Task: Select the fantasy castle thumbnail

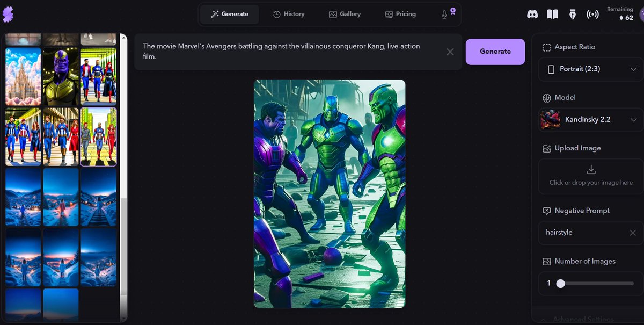Action: (23, 76)
